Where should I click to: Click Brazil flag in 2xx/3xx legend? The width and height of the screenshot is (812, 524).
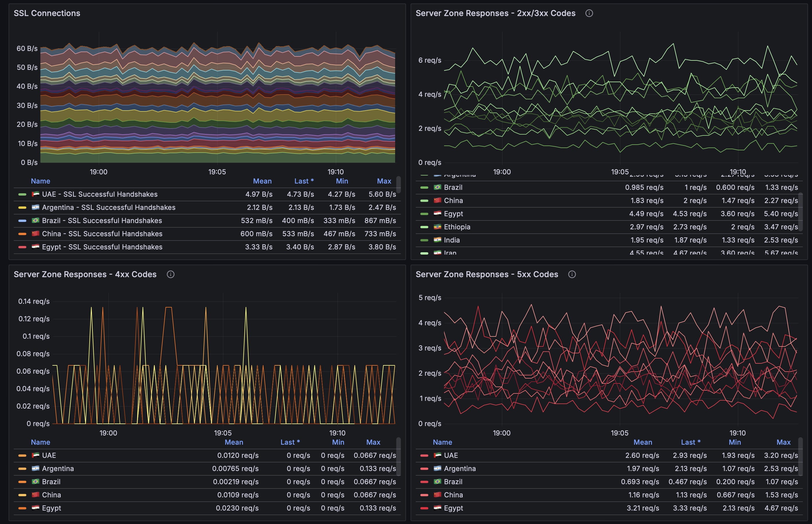437,188
